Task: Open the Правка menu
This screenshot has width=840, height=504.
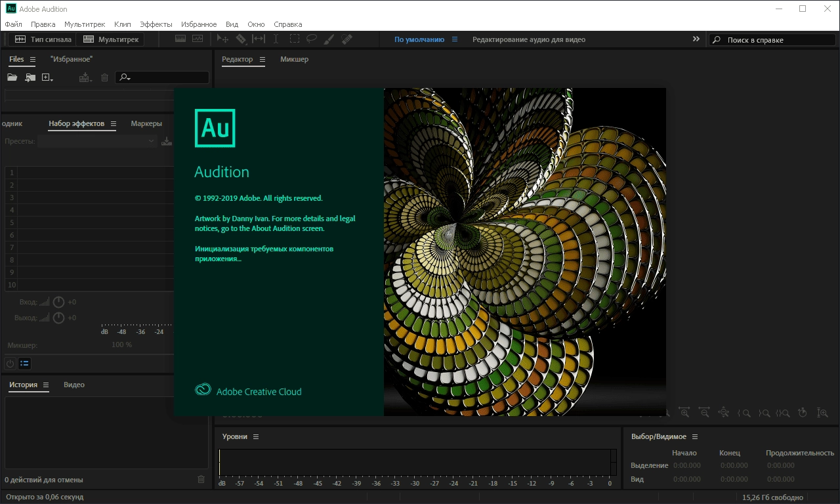Action: pyautogui.click(x=43, y=24)
